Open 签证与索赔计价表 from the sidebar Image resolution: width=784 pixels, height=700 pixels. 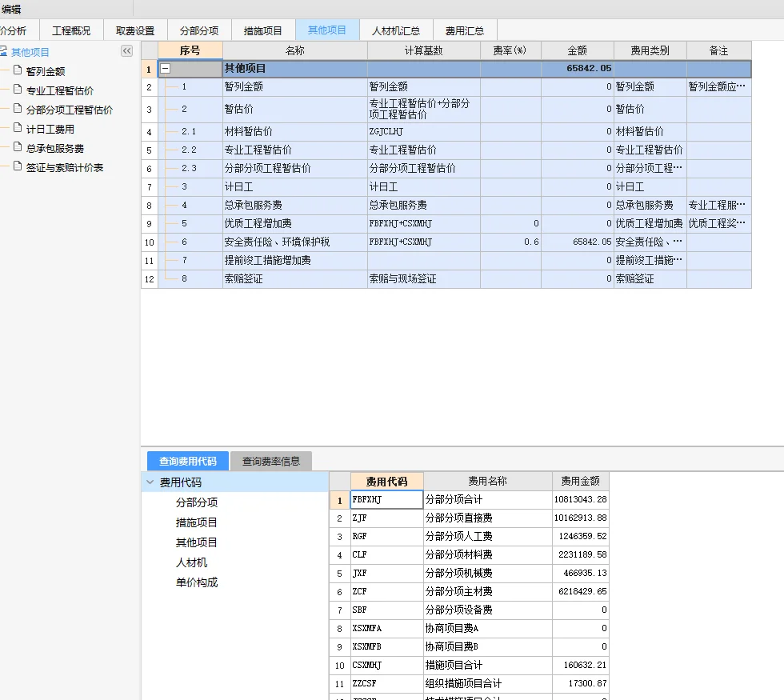18,166
